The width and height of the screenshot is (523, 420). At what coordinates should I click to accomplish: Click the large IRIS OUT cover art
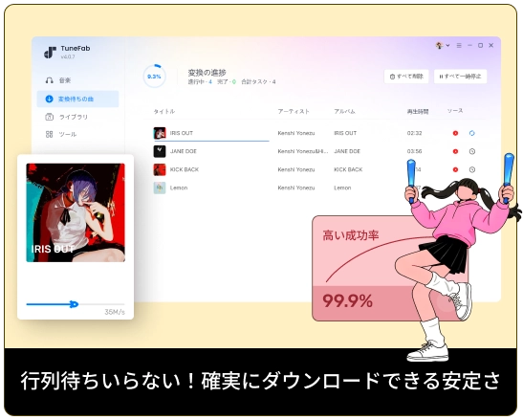click(x=76, y=212)
